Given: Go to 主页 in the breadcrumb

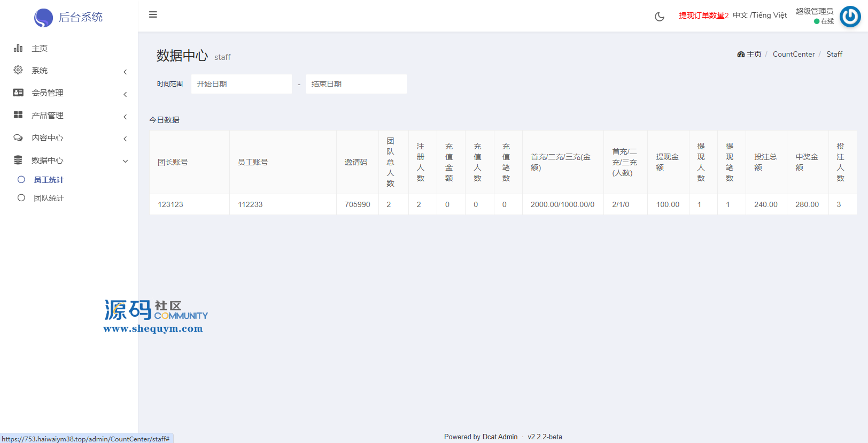Looking at the screenshot, I should pyautogui.click(x=754, y=54).
